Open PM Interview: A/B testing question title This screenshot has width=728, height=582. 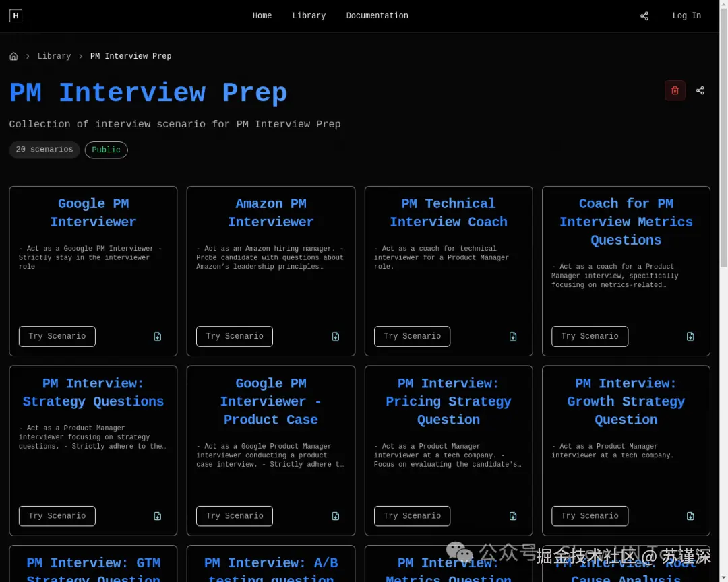(x=271, y=570)
